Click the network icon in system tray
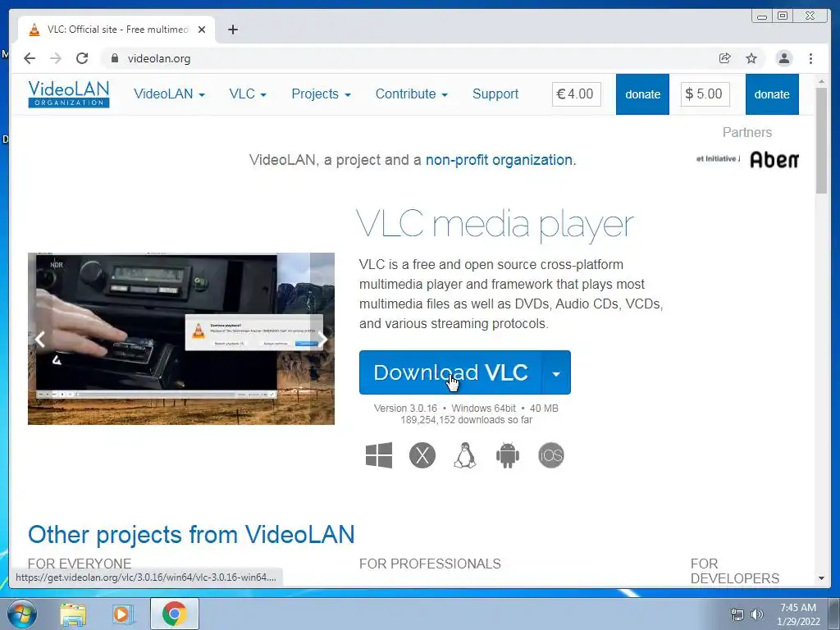840x630 pixels. point(737,614)
